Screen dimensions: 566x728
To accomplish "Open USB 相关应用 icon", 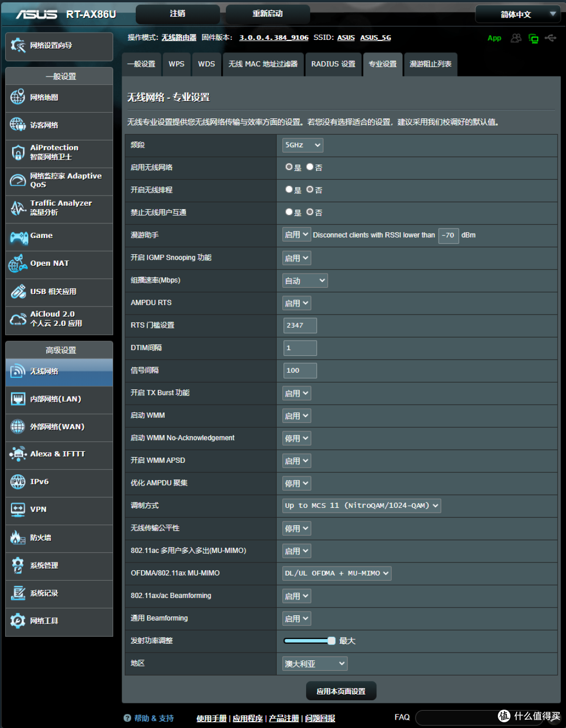I will click(x=18, y=291).
